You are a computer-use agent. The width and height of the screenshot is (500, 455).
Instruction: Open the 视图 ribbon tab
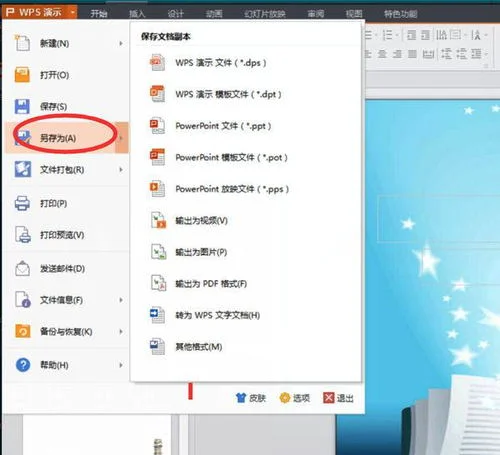click(354, 14)
